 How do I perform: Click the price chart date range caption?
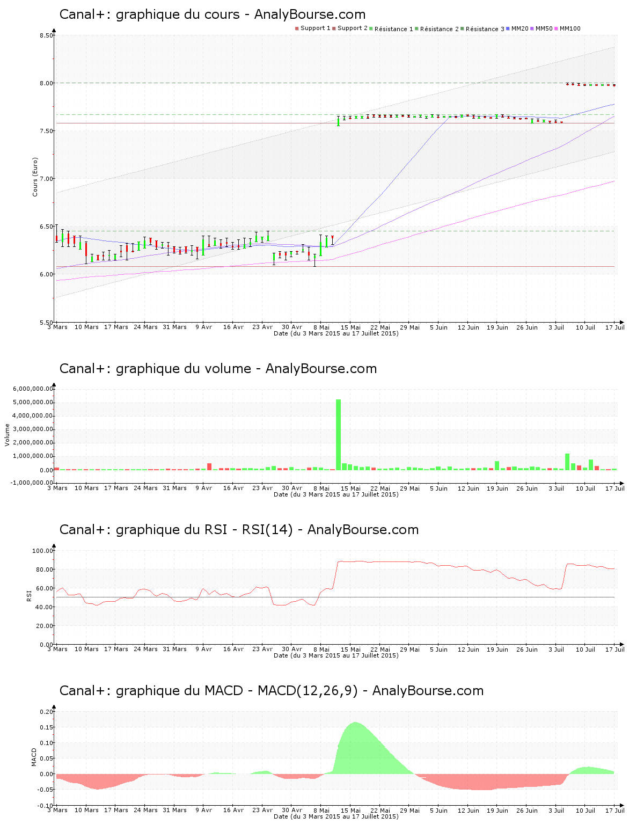tap(336, 333)
